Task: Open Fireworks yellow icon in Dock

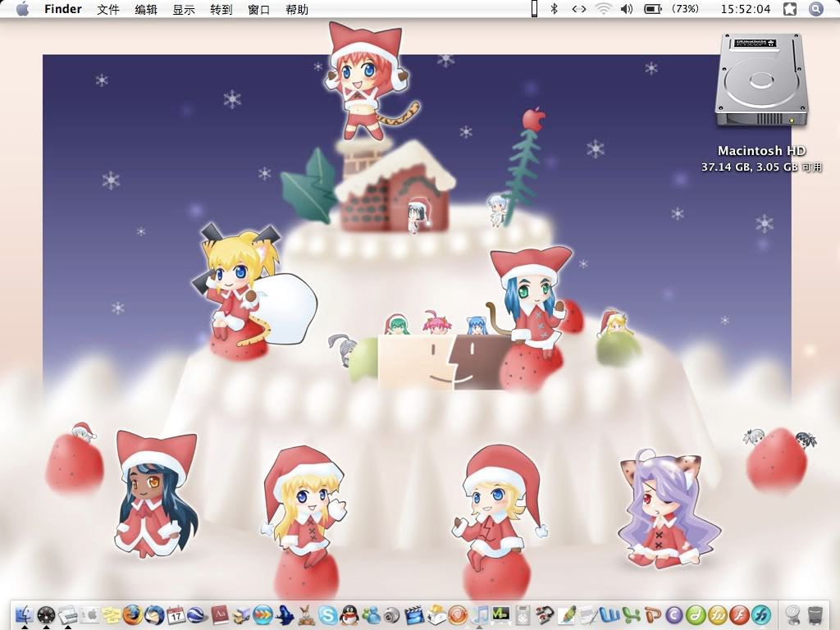Action: [x=717, y=615]
